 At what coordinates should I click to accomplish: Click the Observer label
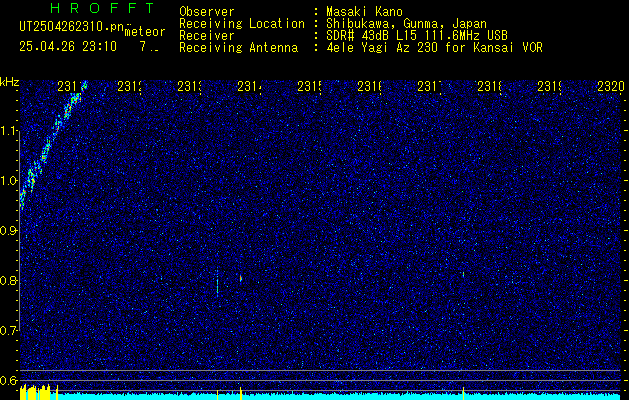coord(207,12)
